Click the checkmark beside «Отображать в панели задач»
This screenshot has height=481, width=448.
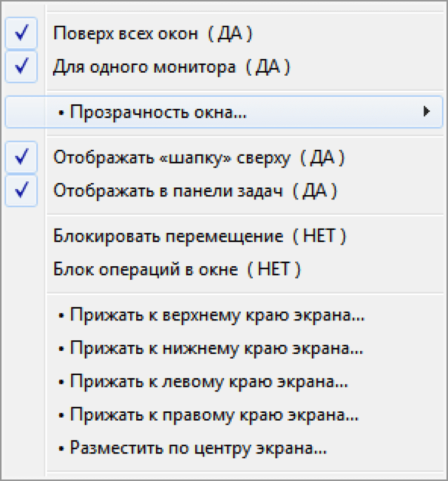click(22, 191)
